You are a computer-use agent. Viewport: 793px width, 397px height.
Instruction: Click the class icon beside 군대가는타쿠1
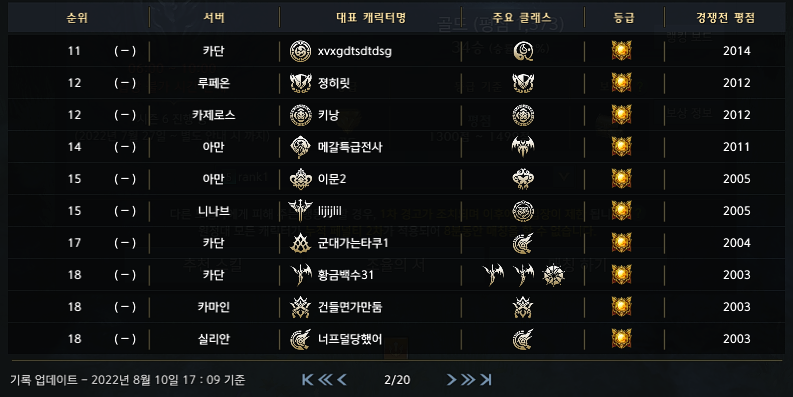point(300,243)
